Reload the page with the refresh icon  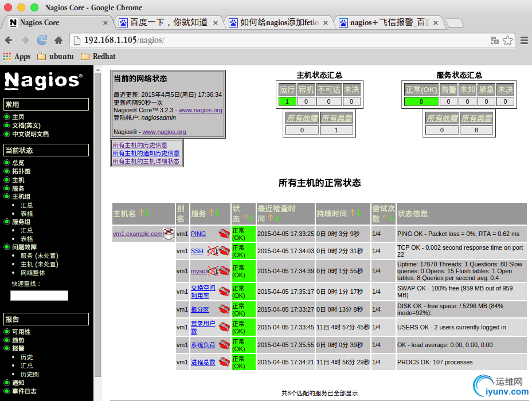42,40
